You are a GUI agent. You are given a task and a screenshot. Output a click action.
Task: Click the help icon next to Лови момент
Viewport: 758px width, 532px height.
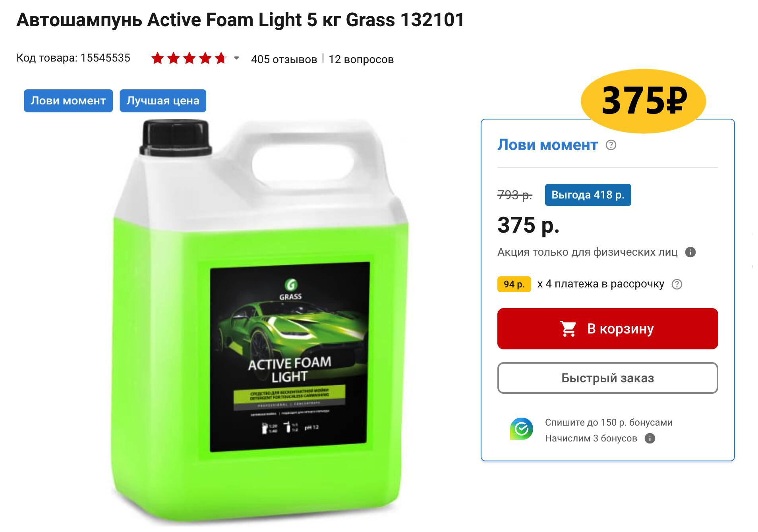point(611,145)
